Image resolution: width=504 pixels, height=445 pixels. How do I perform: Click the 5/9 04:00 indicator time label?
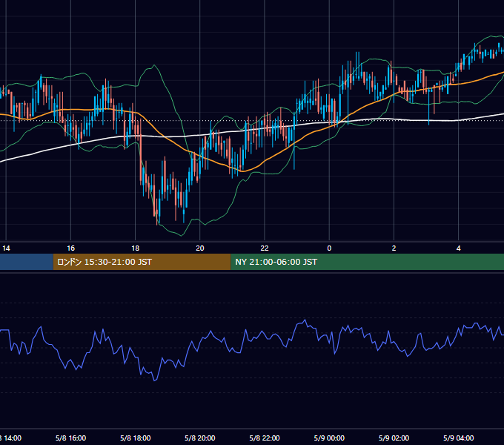click(458, 438)
